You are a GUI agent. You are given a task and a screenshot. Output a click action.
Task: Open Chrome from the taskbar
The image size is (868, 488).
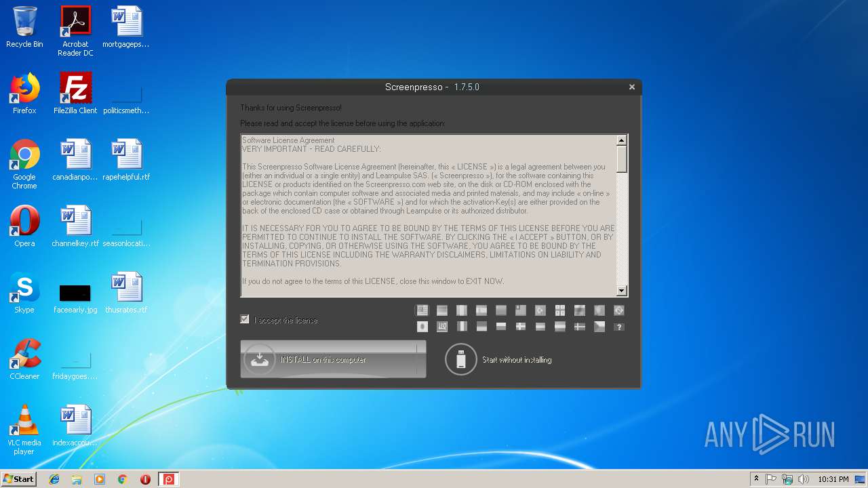coord(122,479)
